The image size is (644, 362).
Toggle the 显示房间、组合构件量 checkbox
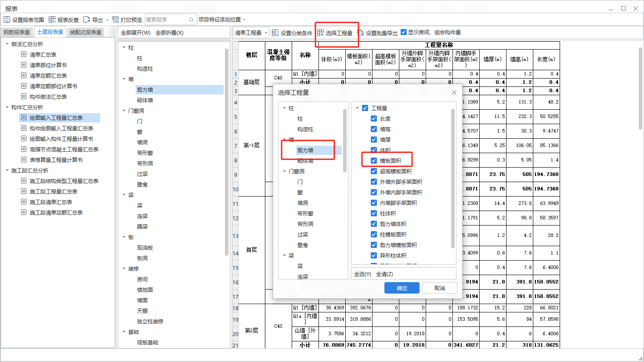[x=404, y=32]
